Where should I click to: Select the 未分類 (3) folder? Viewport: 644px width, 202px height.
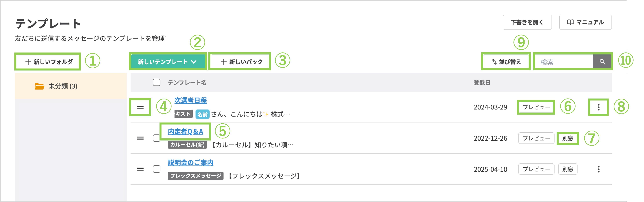63,86
